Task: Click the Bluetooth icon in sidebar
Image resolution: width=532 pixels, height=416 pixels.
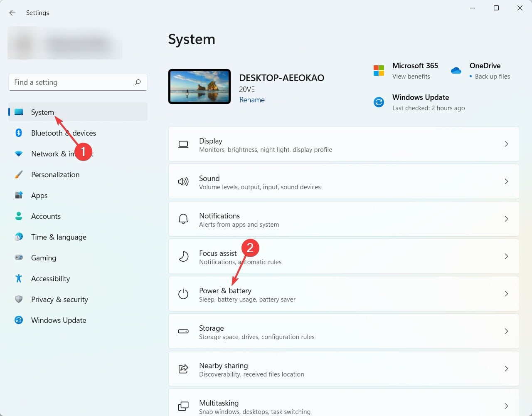Action: coord(19,133)
